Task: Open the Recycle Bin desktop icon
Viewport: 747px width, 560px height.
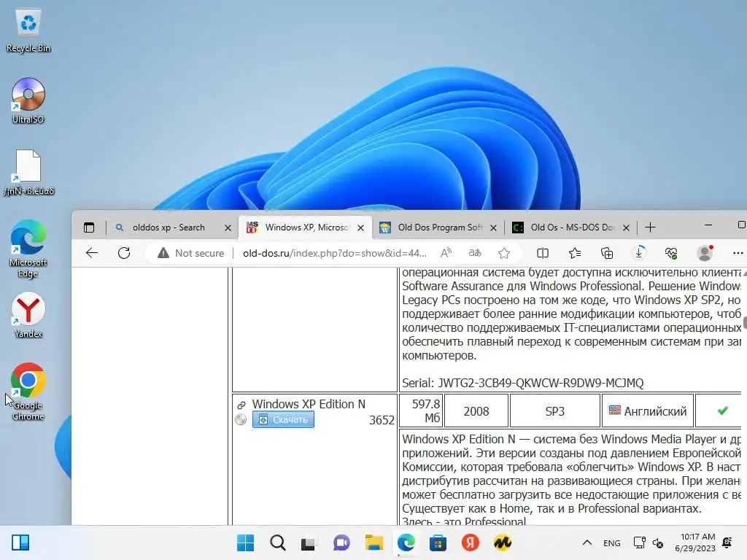Action: (x=28, y=31)
